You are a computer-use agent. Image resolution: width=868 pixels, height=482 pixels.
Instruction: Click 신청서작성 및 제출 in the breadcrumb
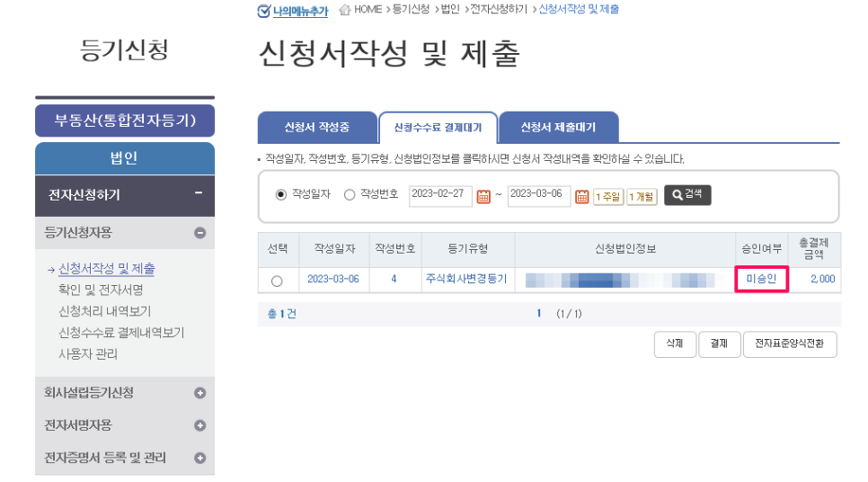pos(579,9)
